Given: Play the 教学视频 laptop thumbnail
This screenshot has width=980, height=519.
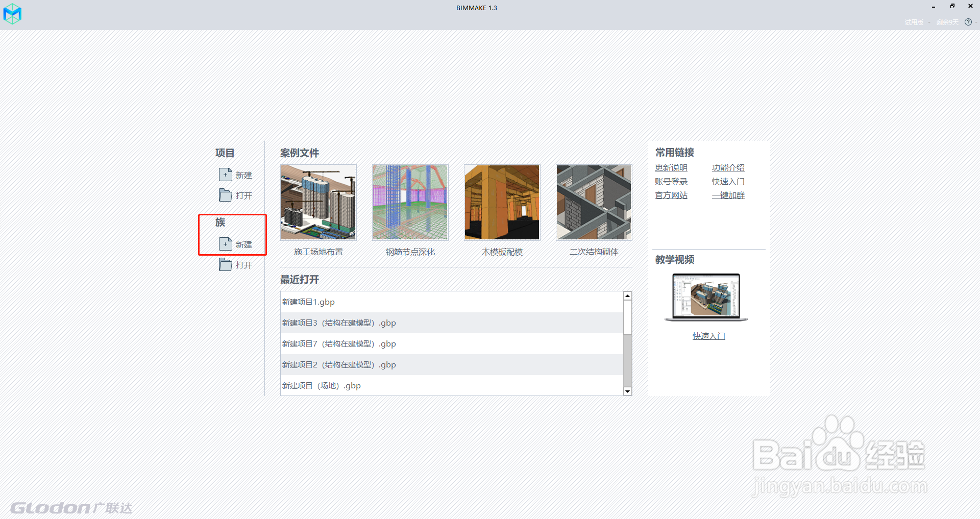Looking at the screenshot, I should [x=706, y=297].
